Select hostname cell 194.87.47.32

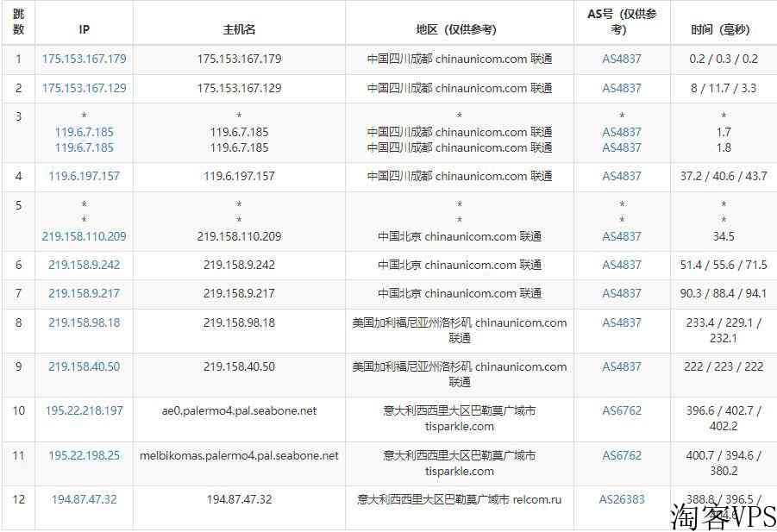pyautogui.click(x=239, y=499)
